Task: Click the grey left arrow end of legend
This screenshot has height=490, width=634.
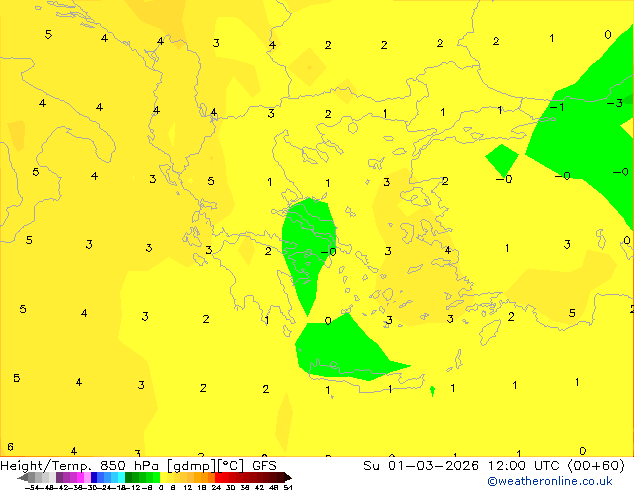Action: click(23, 477)
